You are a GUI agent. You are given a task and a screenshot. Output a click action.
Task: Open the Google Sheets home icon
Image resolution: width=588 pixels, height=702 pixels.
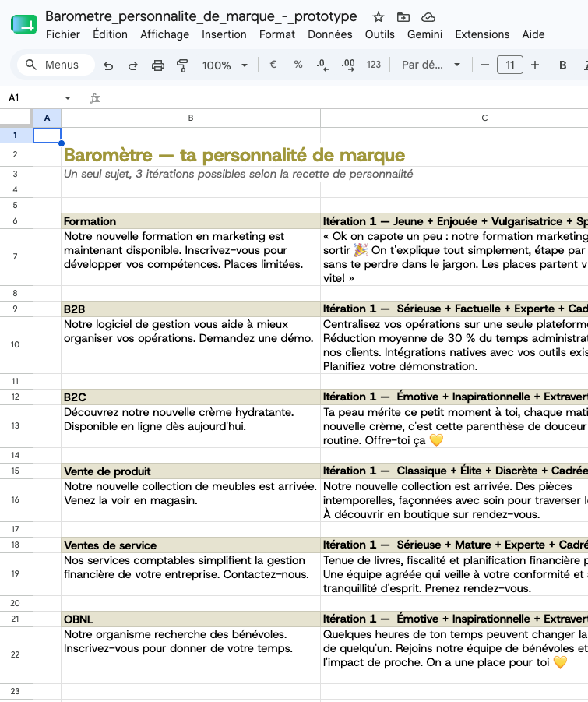click(x=23, y=24)
